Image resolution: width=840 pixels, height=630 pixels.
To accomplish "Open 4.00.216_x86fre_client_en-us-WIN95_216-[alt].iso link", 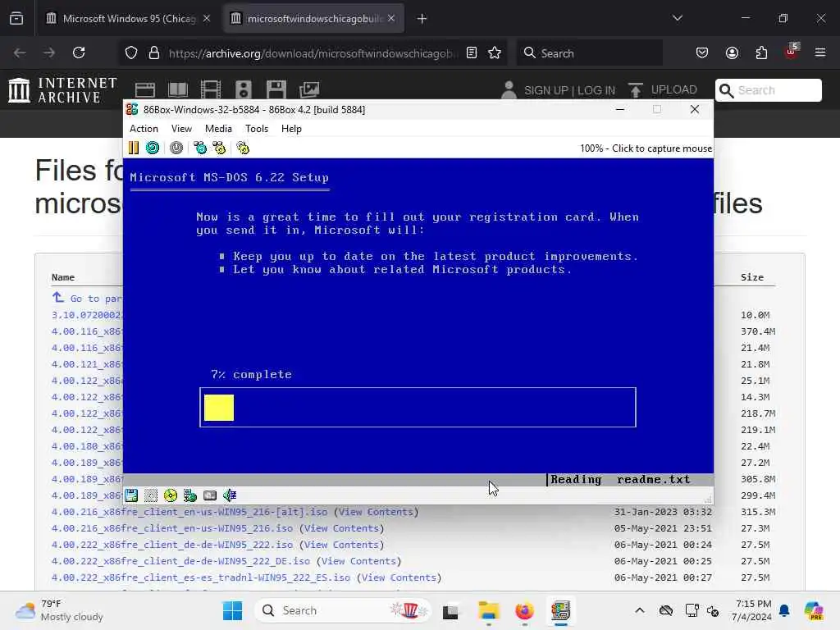I will click(189, 512).
